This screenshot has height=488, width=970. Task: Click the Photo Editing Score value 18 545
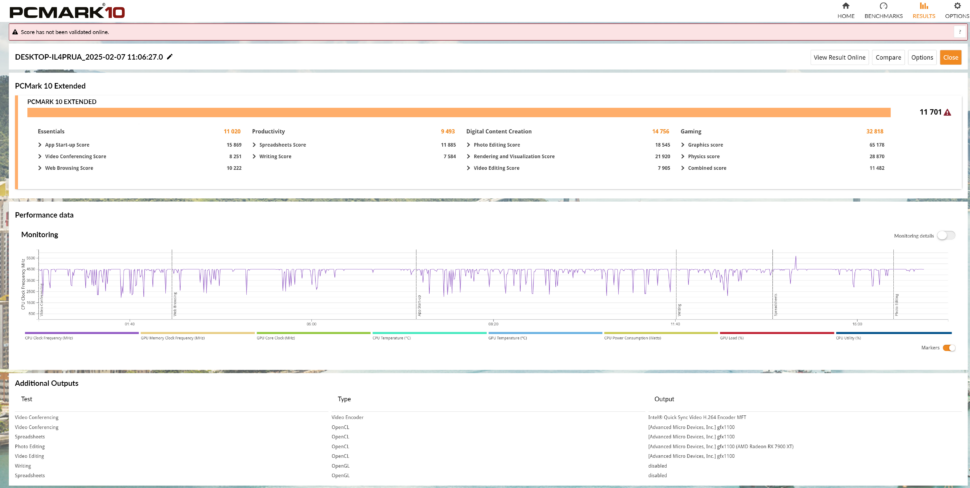(661, 145)
